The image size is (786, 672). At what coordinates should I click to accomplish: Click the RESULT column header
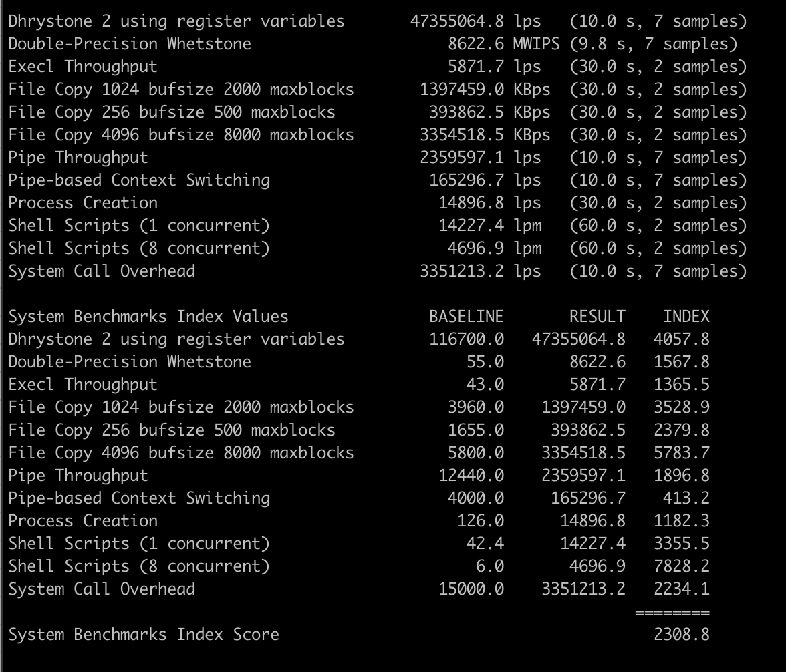tap(597, 316)
